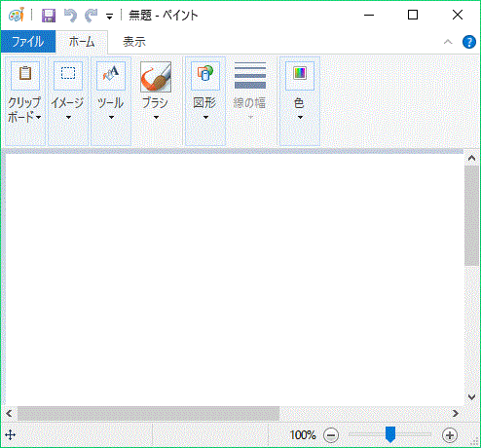Select the ブラシ brush icon
This screenshot has height=448, width=481.
(156, 77)
